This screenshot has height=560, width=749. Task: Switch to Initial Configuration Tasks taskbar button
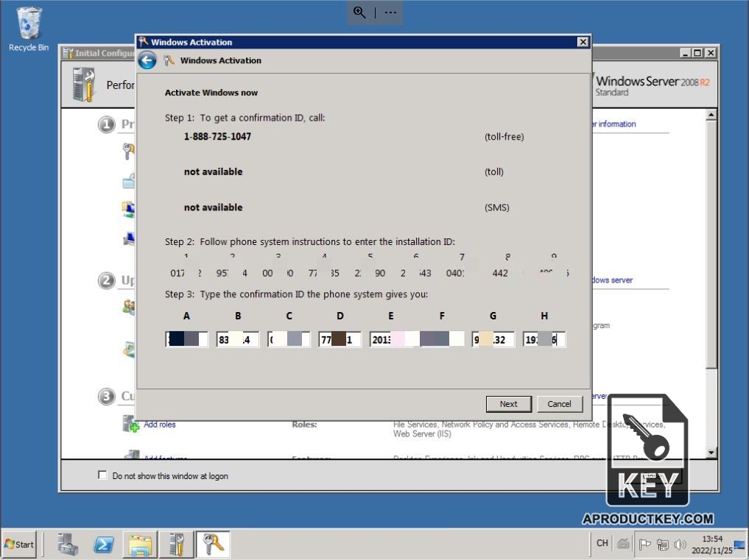[176, 545]
